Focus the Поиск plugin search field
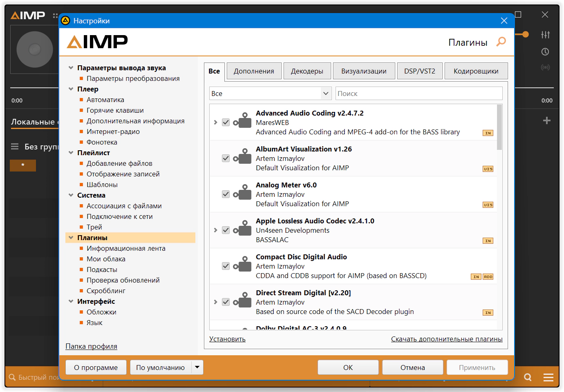 point(419,94)
